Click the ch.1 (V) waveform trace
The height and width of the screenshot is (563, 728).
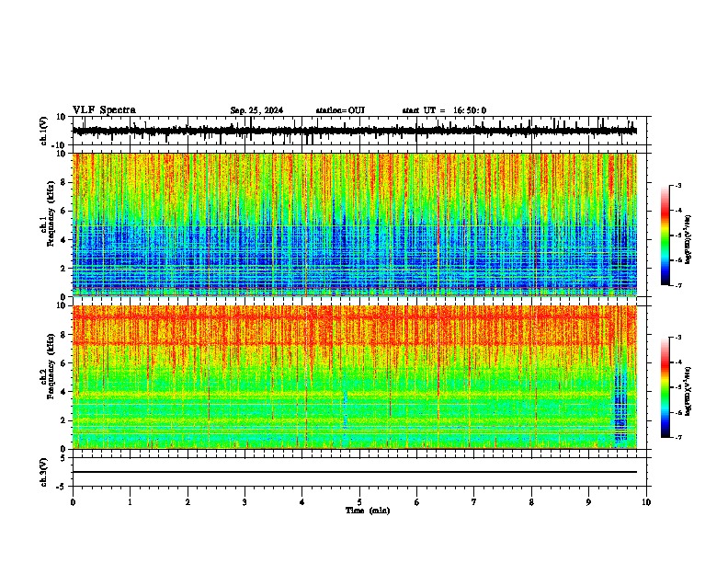pyautogui.click(x=355, y=131)
